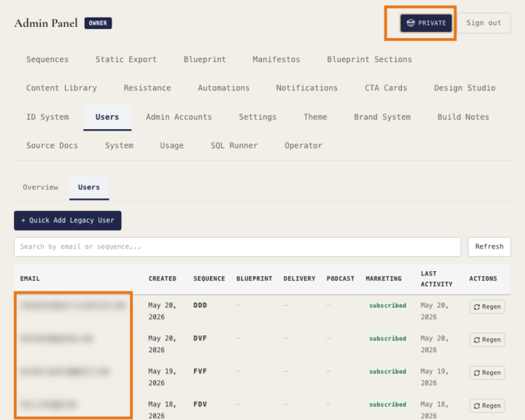The height and width of the screenshot is (420, 525).
Task: Switch to the Operator tab
Action: (x=303, y=145)
